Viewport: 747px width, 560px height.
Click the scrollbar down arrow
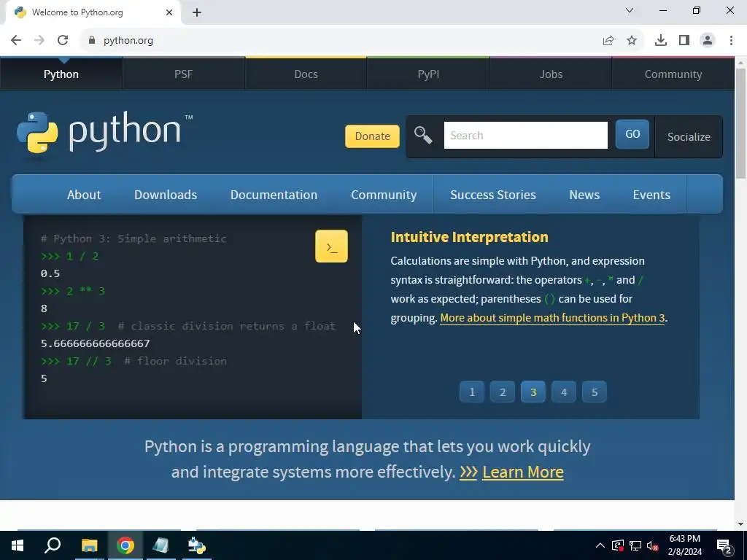(x=741, y=524)
